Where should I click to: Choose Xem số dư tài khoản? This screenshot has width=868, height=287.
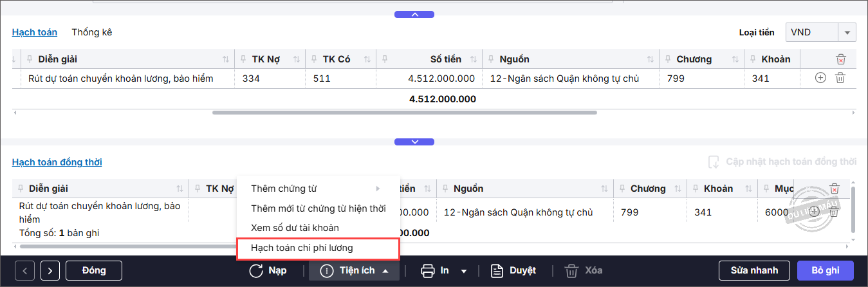point(295,228)
